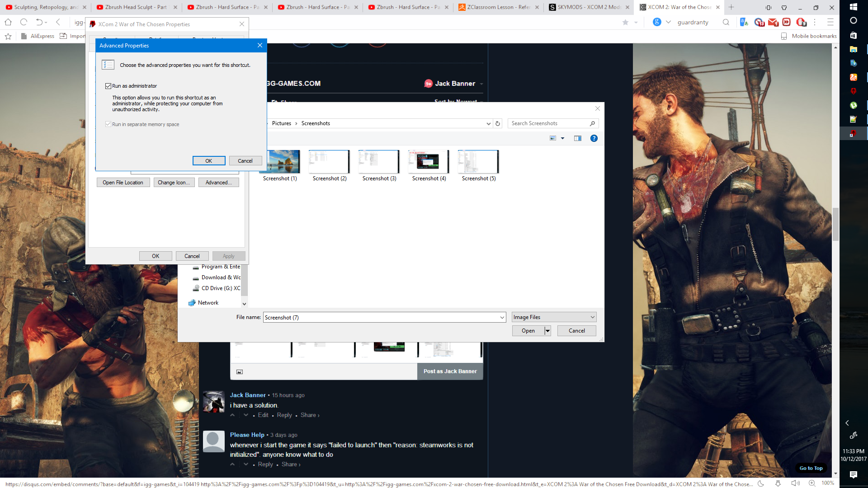Click Post as Jack Banner button
The image size is (868, 488).
click(450, 371)
